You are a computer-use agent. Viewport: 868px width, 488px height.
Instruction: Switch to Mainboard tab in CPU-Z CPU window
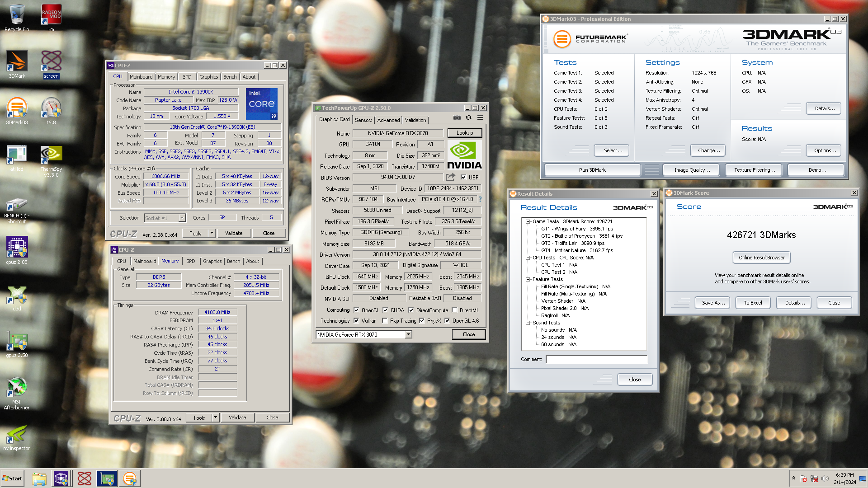pos(141,77)
